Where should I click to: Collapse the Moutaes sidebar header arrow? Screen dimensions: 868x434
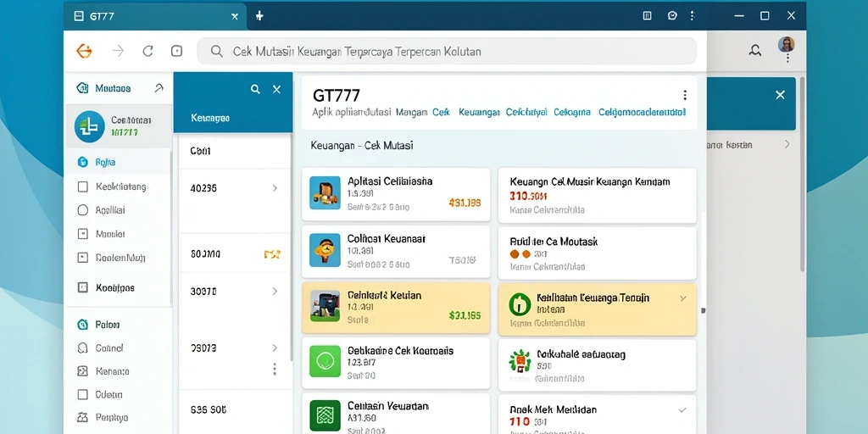point(159,87)
